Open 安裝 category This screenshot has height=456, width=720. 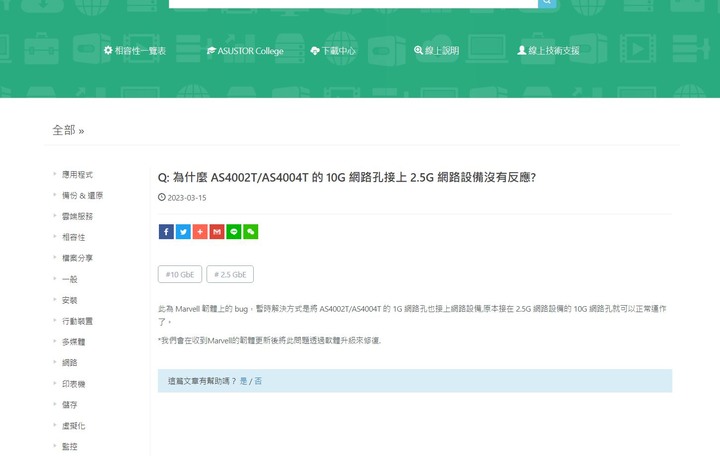(70, 300)
